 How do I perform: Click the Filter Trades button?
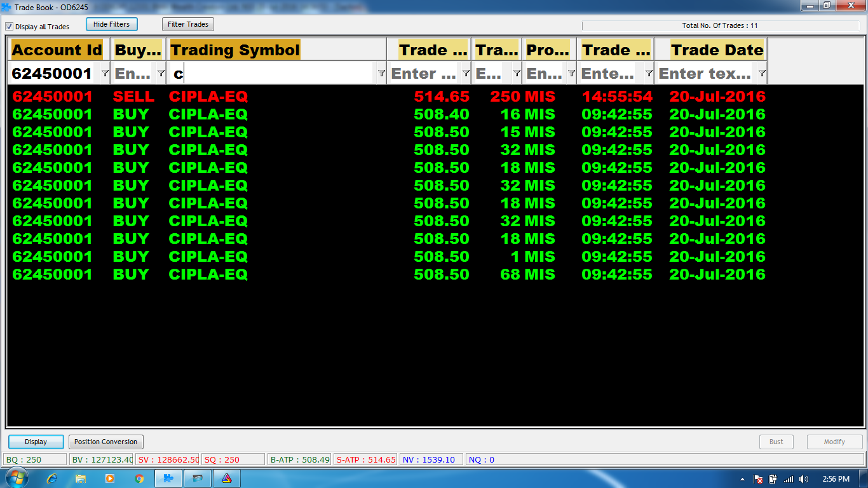click(188, 24)
